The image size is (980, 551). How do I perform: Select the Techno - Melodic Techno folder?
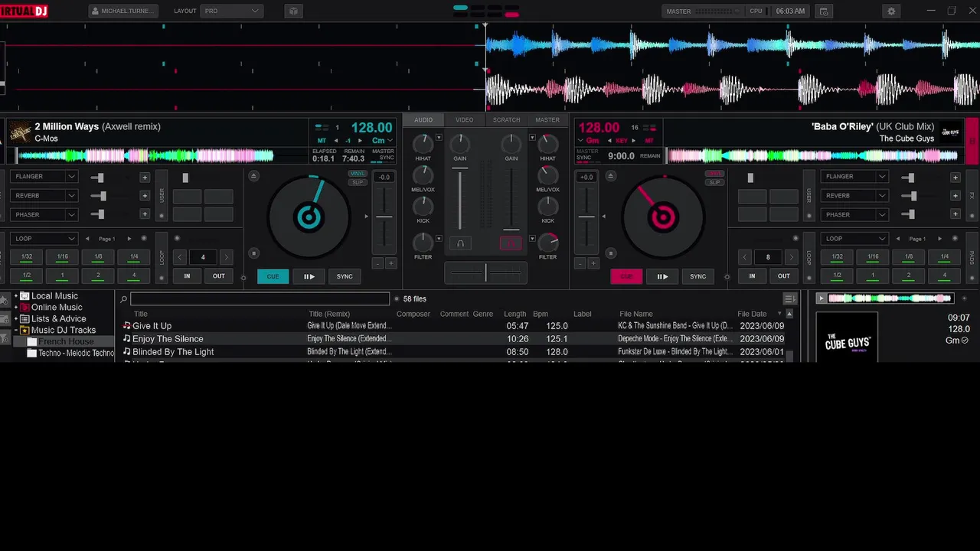pyautogui.click(x=70, y=354)
